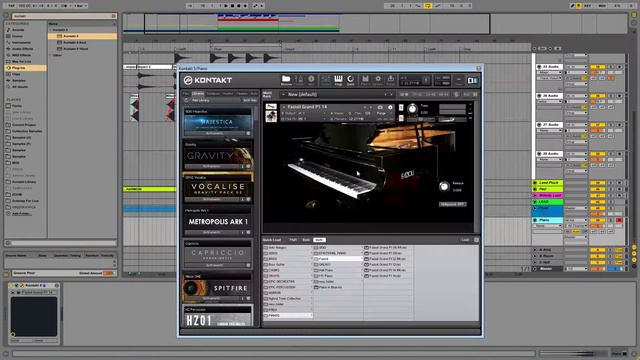This screenshot has height=360, width=640.
Task: Click the minimize view icon in Kontakt header
Action: point(458,80)
